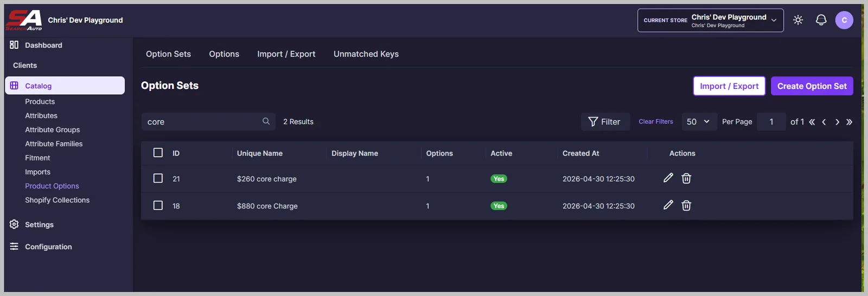Sort by Unique Name column header

pyautogui.click(x=260, y=153)
